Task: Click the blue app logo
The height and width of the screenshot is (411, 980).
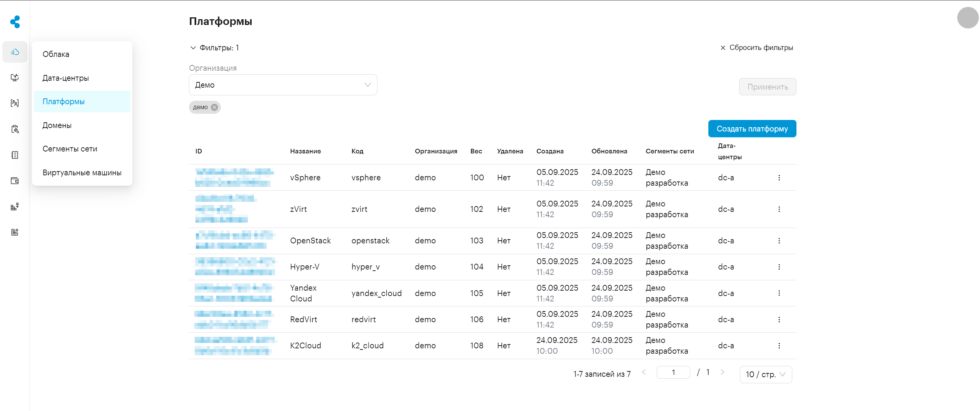Action: tap(15, 22)
